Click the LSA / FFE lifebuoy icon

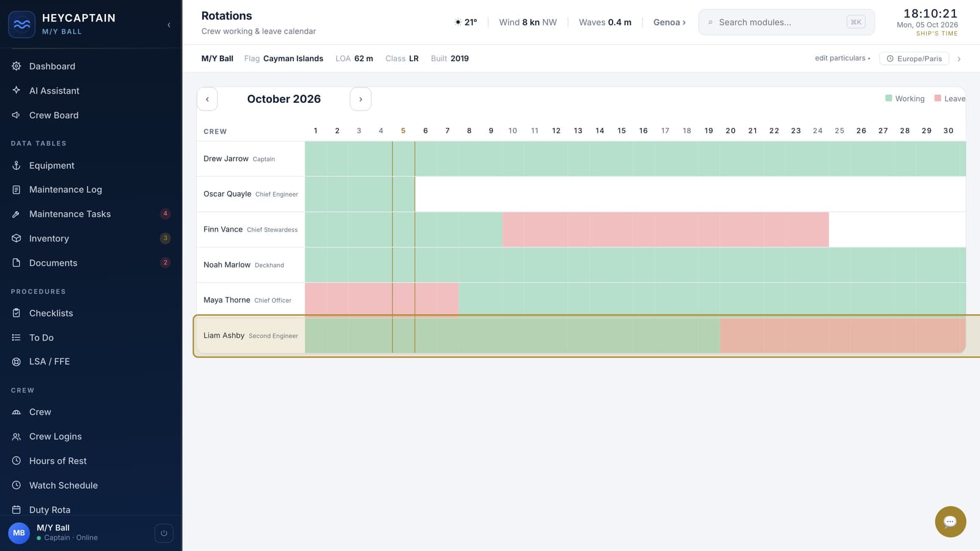point(17,362)
